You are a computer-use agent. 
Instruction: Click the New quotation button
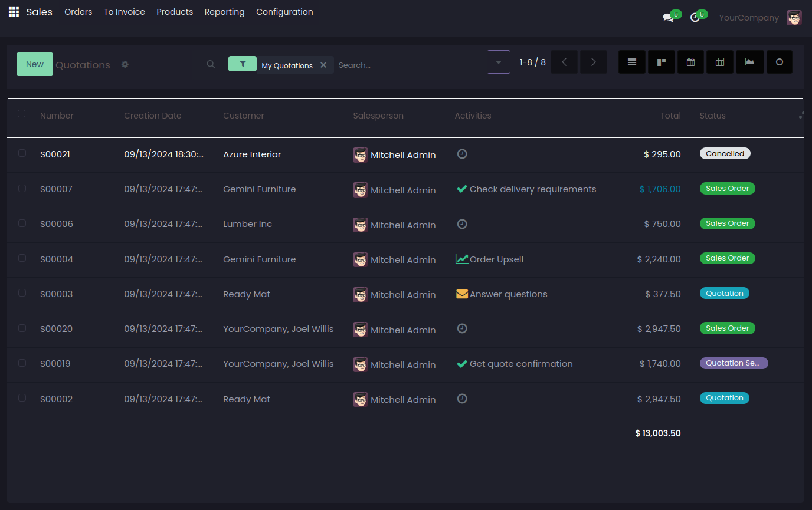tap(34, 64)
